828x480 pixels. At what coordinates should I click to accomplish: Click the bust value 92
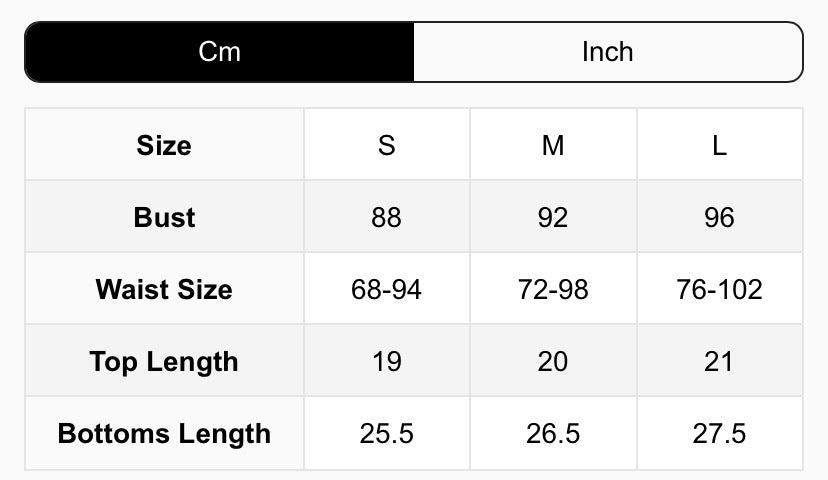552,217
